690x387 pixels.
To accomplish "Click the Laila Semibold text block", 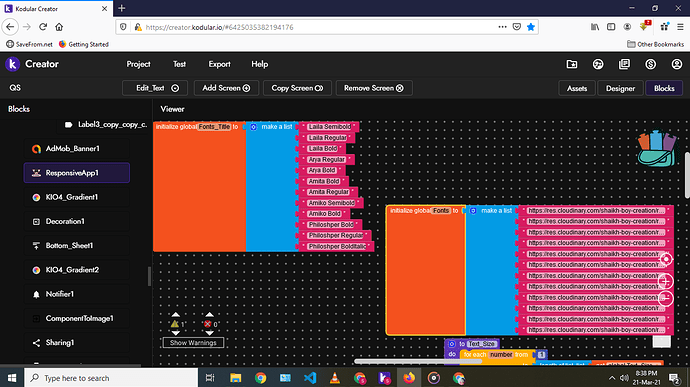I will tap(329, 127).
